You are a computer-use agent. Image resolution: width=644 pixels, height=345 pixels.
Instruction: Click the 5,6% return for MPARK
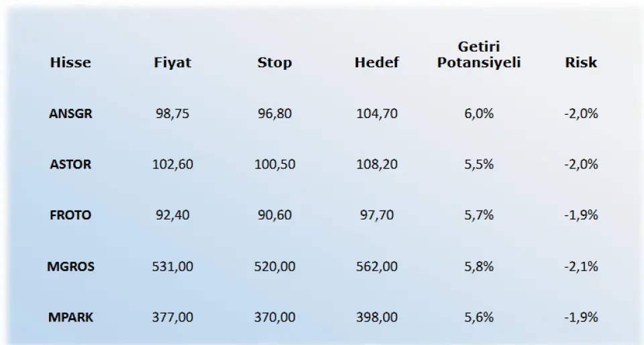pyautogui.click(x=479, y=317)
